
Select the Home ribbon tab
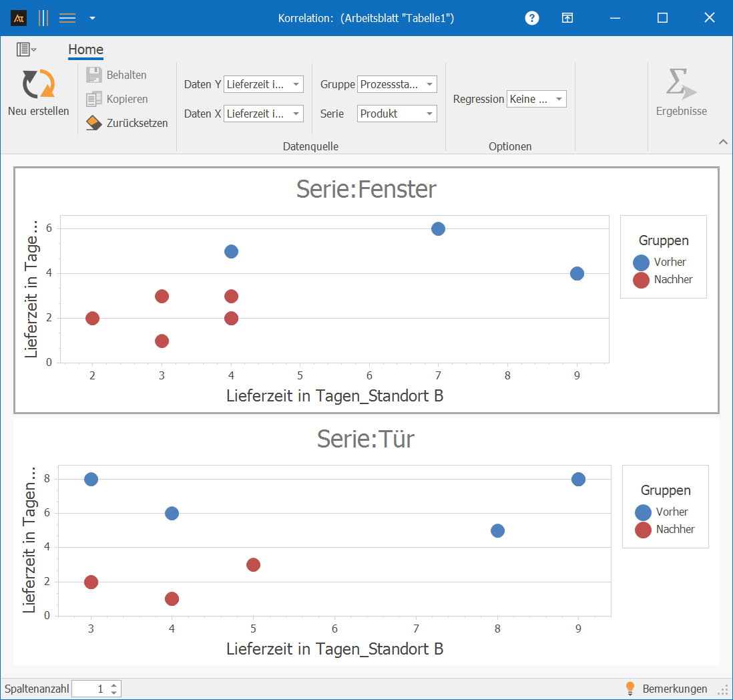coord(85,49)
